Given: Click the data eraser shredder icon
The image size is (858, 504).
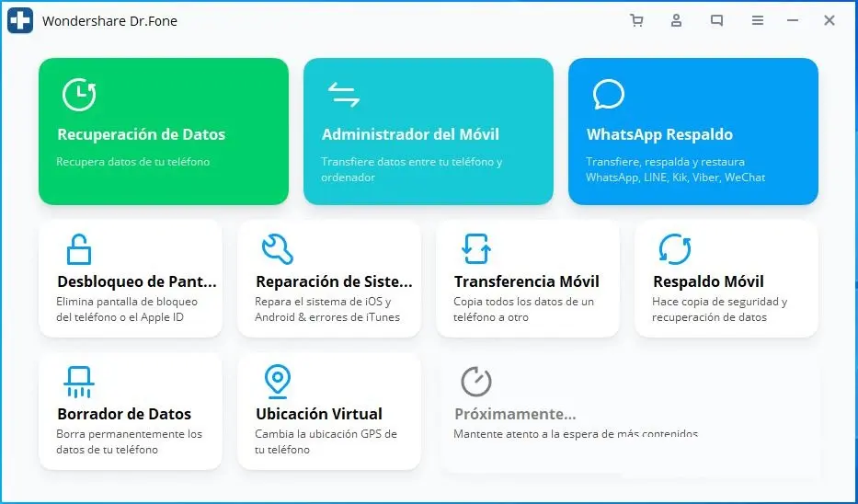Looking at the screenshot, I should click(79, 381).
